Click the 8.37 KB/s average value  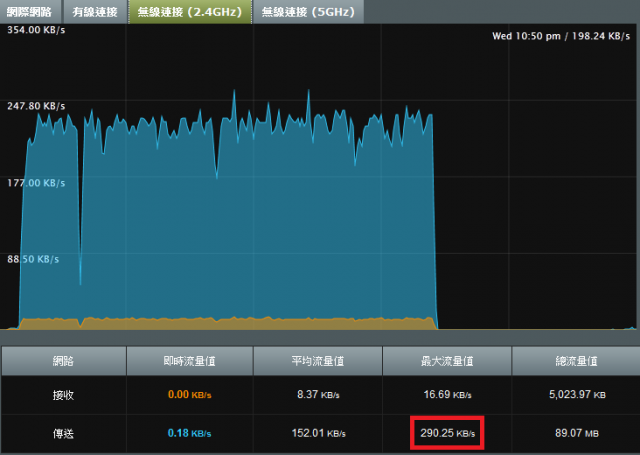(318, 395)
